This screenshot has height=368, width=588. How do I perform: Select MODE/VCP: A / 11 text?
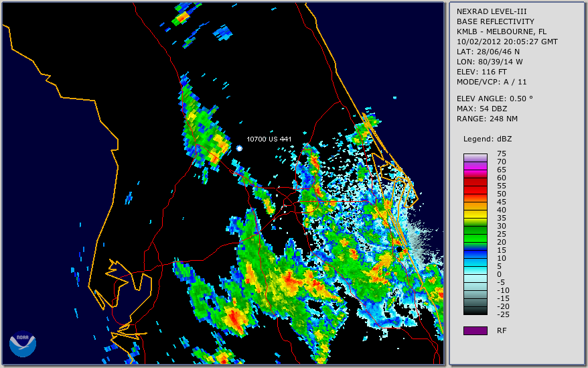(492, 82)
